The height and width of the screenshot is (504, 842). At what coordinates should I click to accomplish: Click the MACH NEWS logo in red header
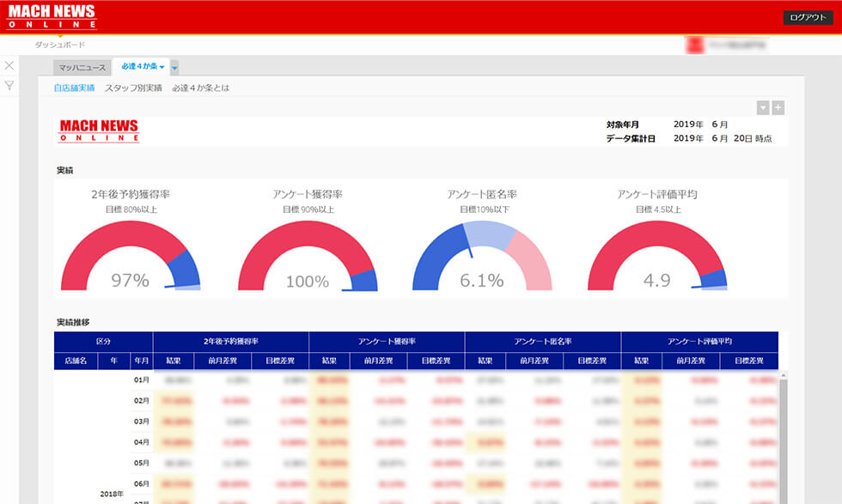53,15
